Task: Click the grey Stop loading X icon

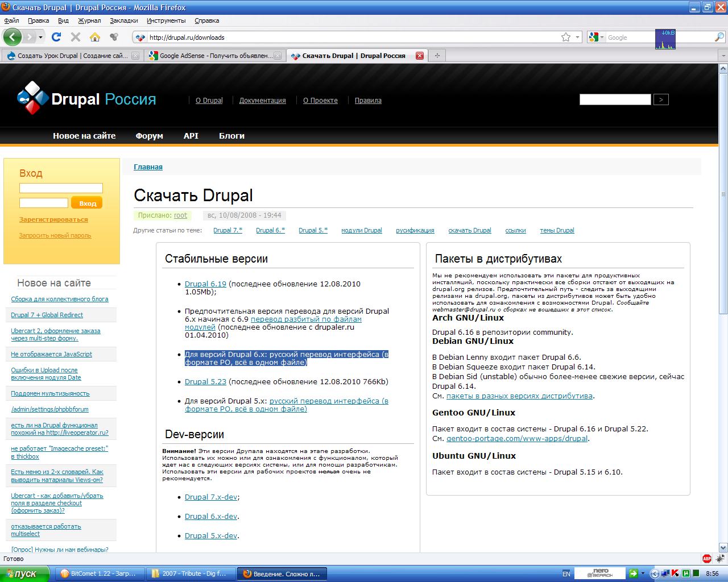Action: pyautogui.click(x=76, y=38)
